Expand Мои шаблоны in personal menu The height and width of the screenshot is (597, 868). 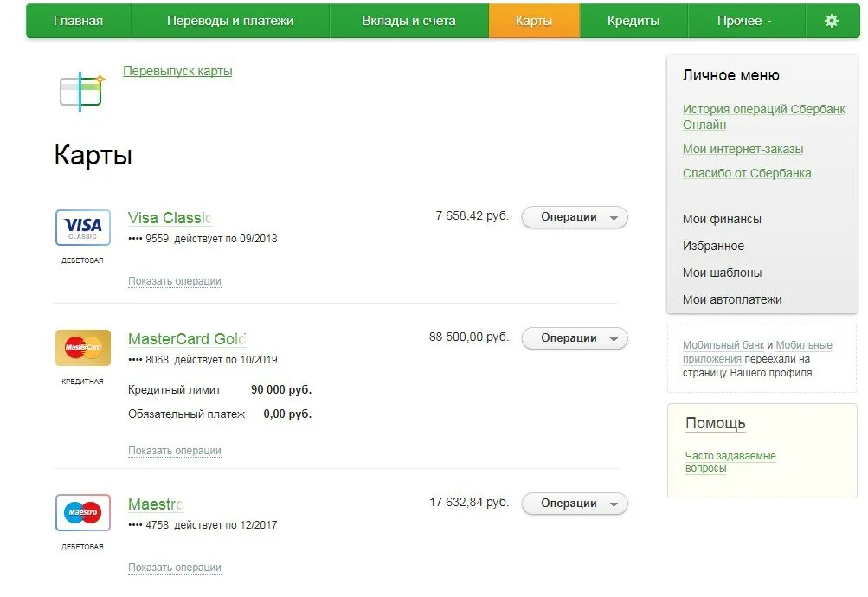pos(722,273)
